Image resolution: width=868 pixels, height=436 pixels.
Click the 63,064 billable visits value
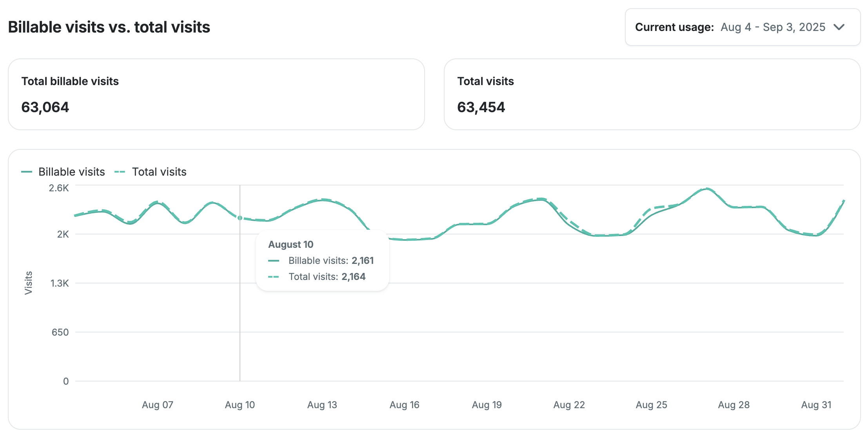click(x=45, y=107)
